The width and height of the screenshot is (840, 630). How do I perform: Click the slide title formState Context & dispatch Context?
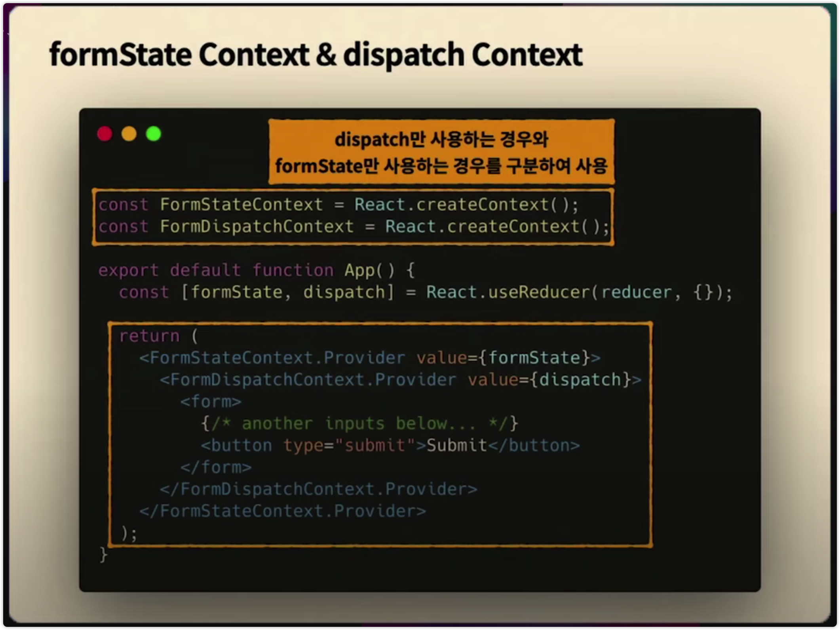click(x=315, y=54)
